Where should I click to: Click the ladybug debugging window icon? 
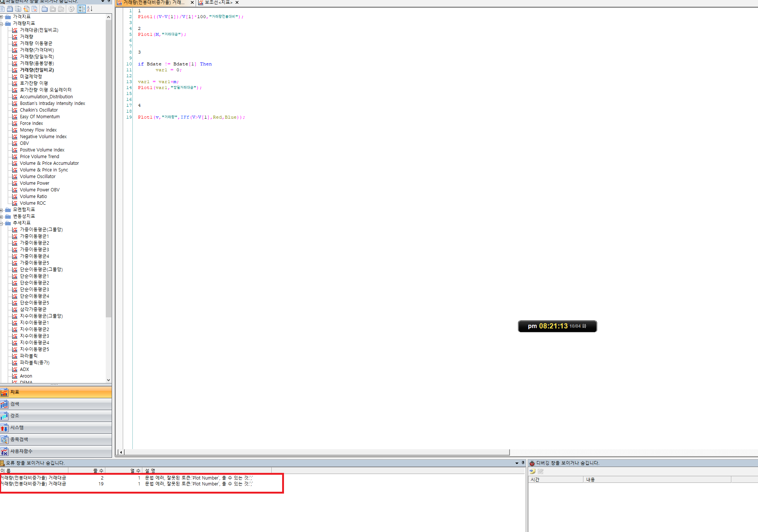[x=532, y=463]
